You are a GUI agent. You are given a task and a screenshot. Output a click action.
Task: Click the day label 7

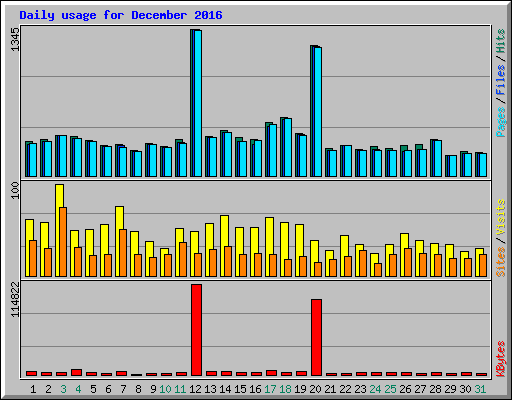123,389
